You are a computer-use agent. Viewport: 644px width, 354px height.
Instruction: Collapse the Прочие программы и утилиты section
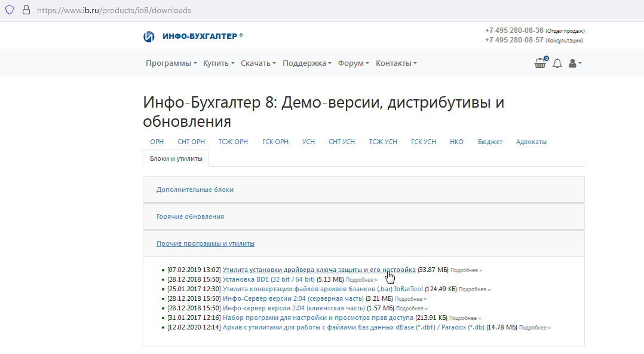pyautogui.click(x=206, y=243)
